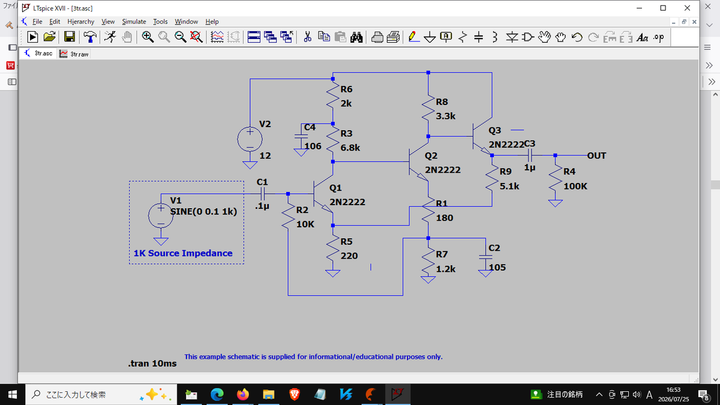The image size is (720, 405).
Task: Open Find with the binoculars icon
Action: 356,37
